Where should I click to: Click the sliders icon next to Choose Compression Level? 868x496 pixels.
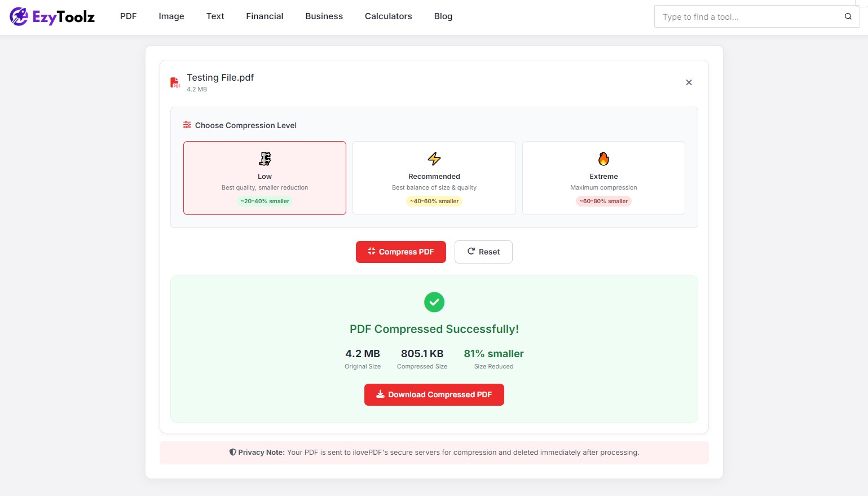[187, 125]
